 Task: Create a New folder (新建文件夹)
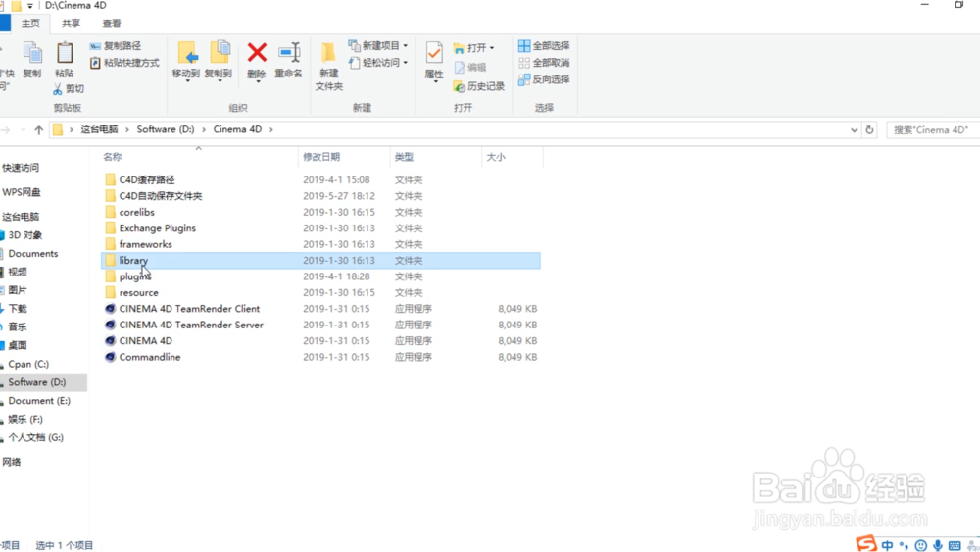coord(328,67)
